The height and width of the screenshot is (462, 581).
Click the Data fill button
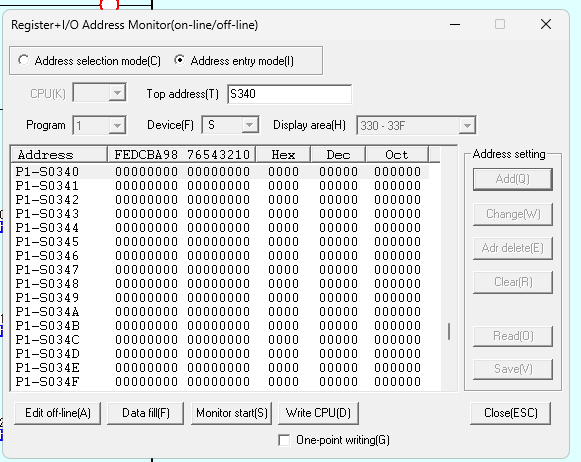point(146,413)
